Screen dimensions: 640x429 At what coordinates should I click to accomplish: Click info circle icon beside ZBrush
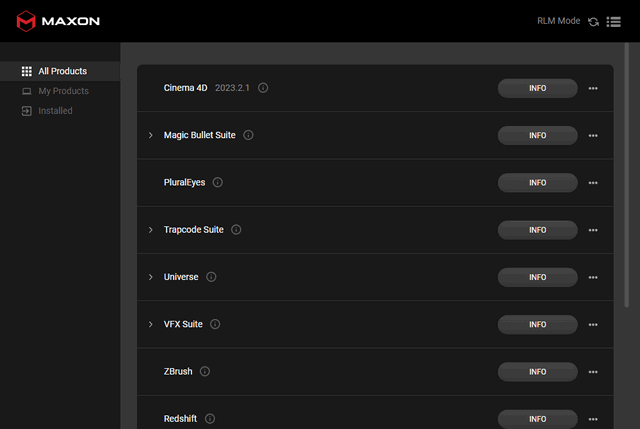[x=205, y=372]
